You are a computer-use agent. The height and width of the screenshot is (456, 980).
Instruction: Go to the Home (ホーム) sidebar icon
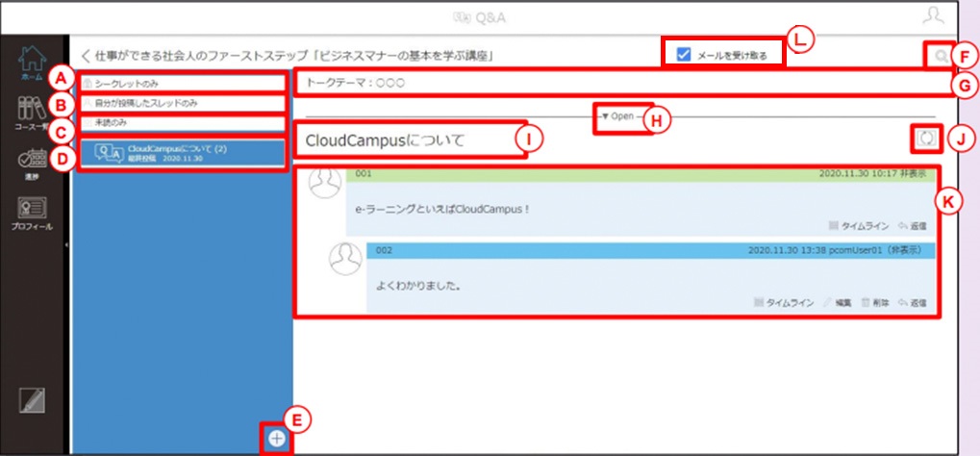coord(32,61)
